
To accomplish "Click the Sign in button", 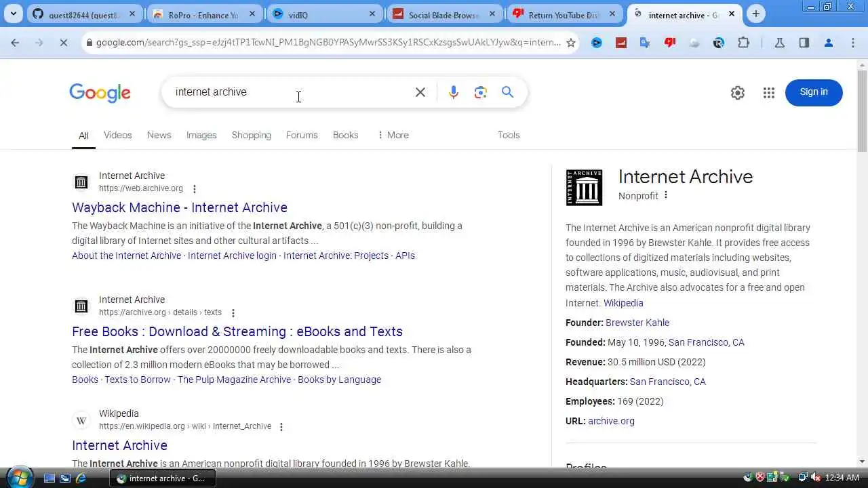I will [814, 92].
